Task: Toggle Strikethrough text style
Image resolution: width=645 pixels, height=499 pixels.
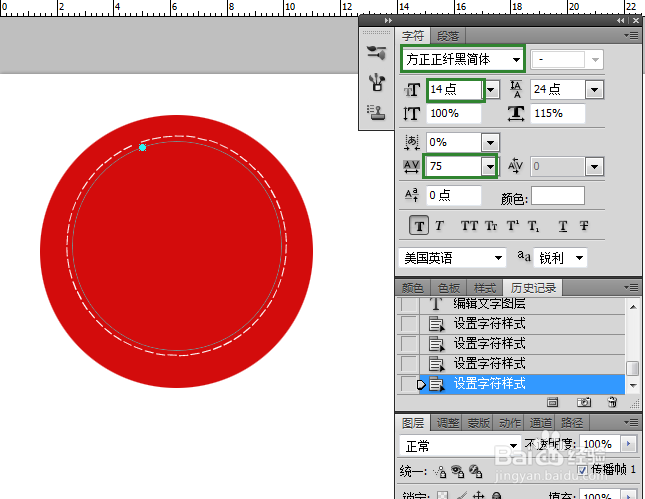Action: point(584,225)
